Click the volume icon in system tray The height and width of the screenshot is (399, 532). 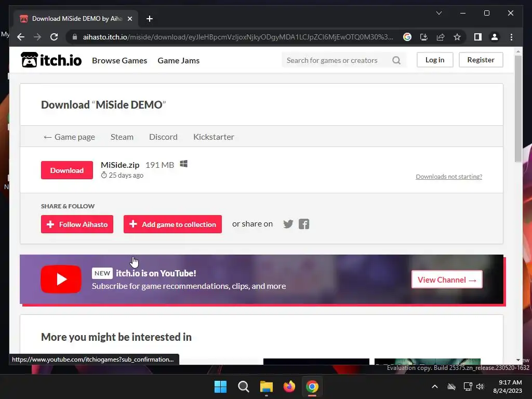pos(480,387)
